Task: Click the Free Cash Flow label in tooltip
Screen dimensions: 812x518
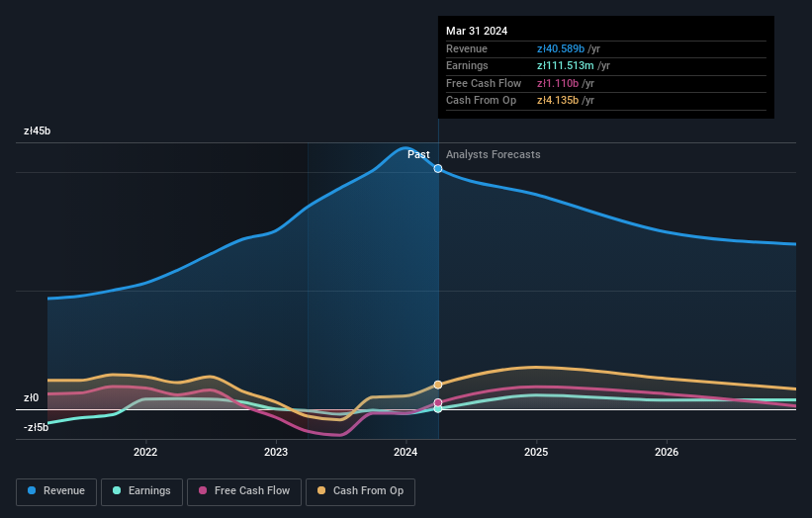Action: 484,83
